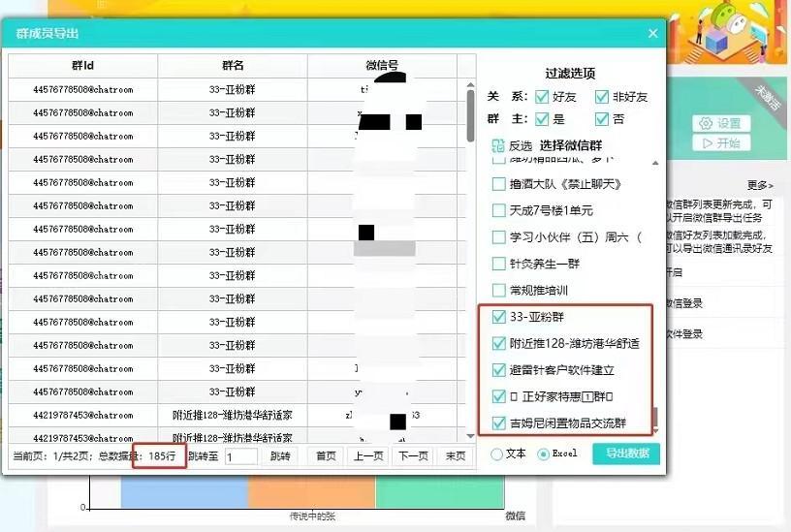Click the 附近推128-潍坊港华舒适家 group name cell

click(233, 415)
